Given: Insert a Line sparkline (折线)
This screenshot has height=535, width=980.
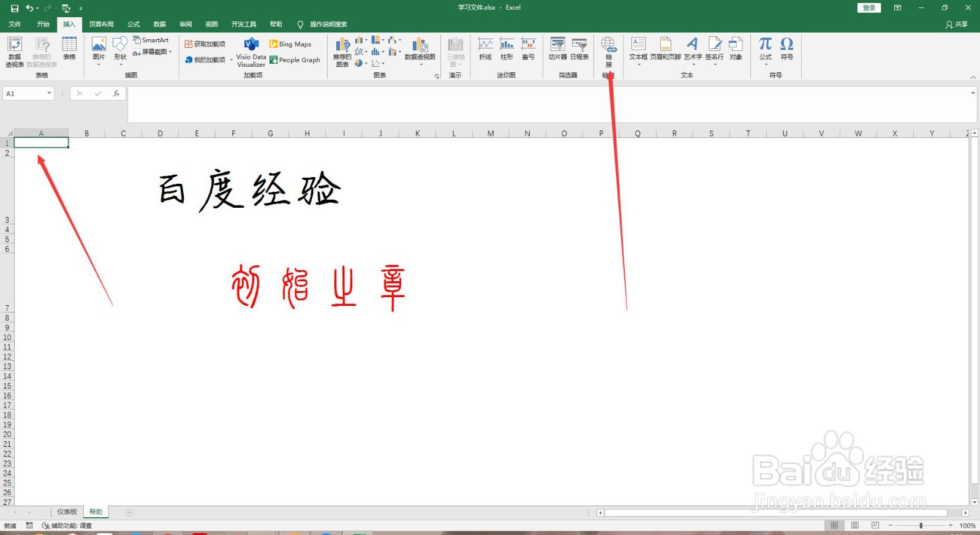Looking at the screenshot, I should click(485, 49).
